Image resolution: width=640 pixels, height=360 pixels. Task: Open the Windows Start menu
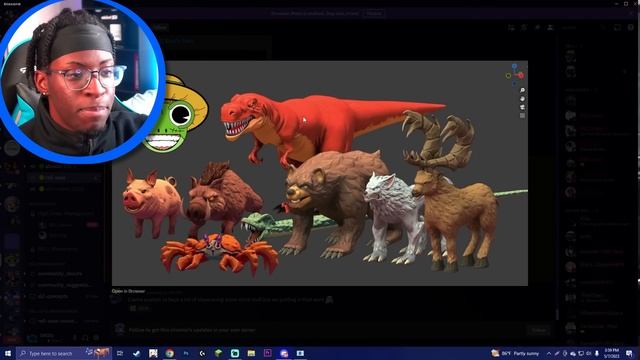pos(7,353)
